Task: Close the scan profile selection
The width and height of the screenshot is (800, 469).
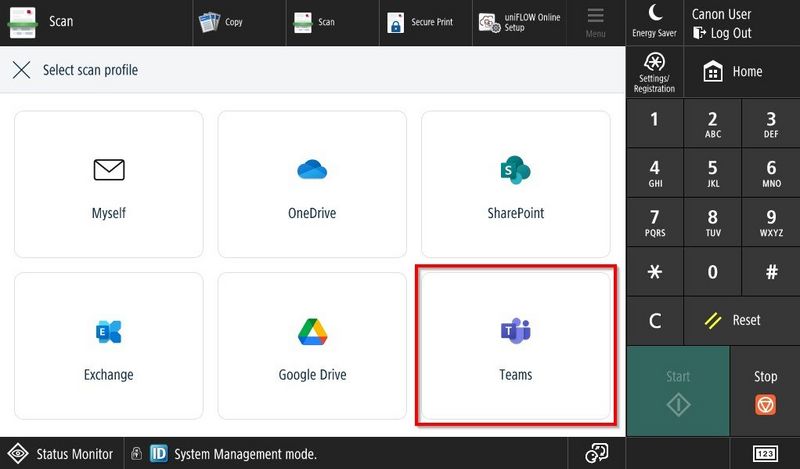Action: (21, 71)
